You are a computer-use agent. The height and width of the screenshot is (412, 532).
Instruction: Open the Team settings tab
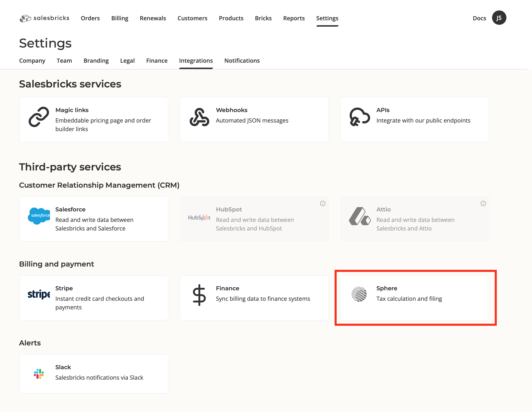[64, 61]
